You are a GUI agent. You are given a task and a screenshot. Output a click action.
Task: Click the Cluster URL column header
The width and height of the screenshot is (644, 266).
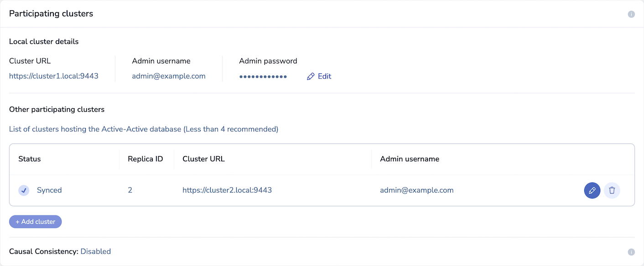203,159
